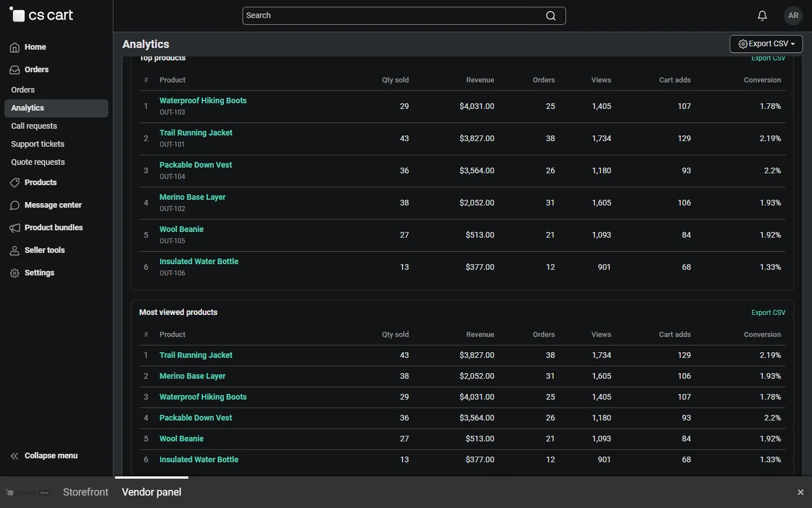Click the search magnifier icon
The image size is (812, 508).
point(551,16)
